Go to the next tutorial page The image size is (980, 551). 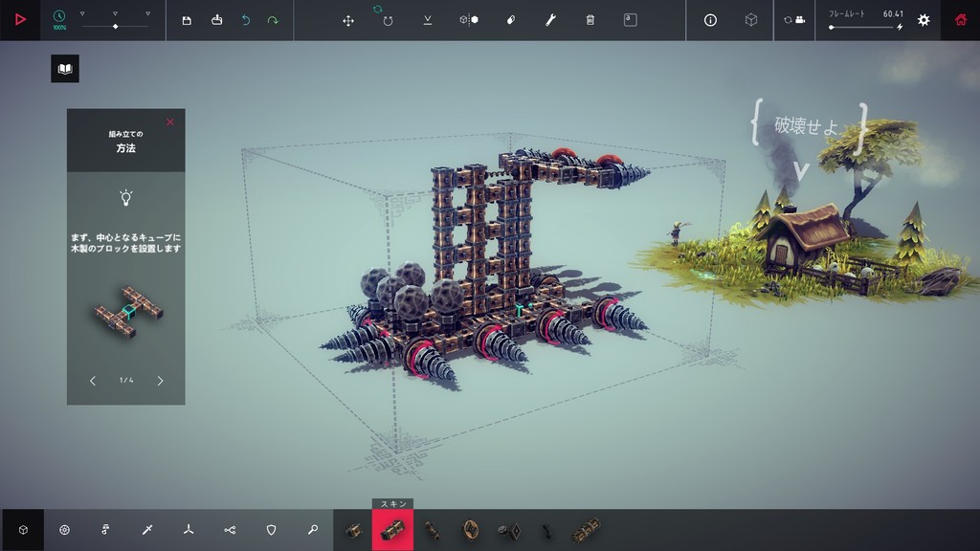pyautogui.click(x=160, y=381)
